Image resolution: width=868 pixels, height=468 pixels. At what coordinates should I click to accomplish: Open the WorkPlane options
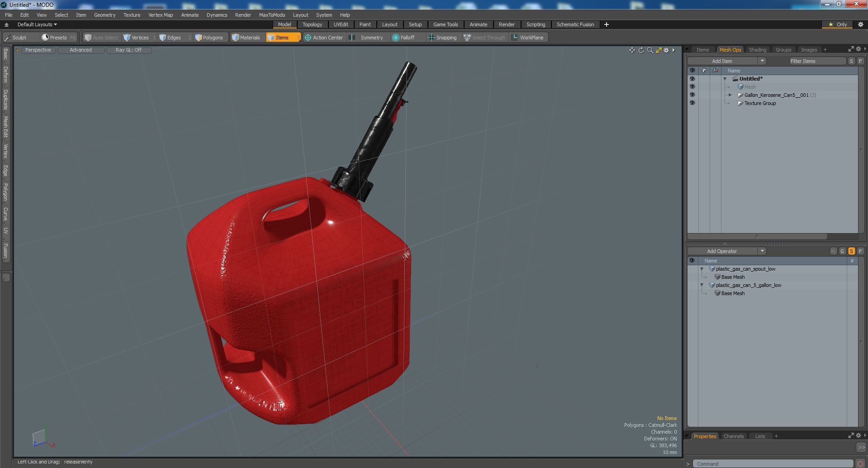528,38
